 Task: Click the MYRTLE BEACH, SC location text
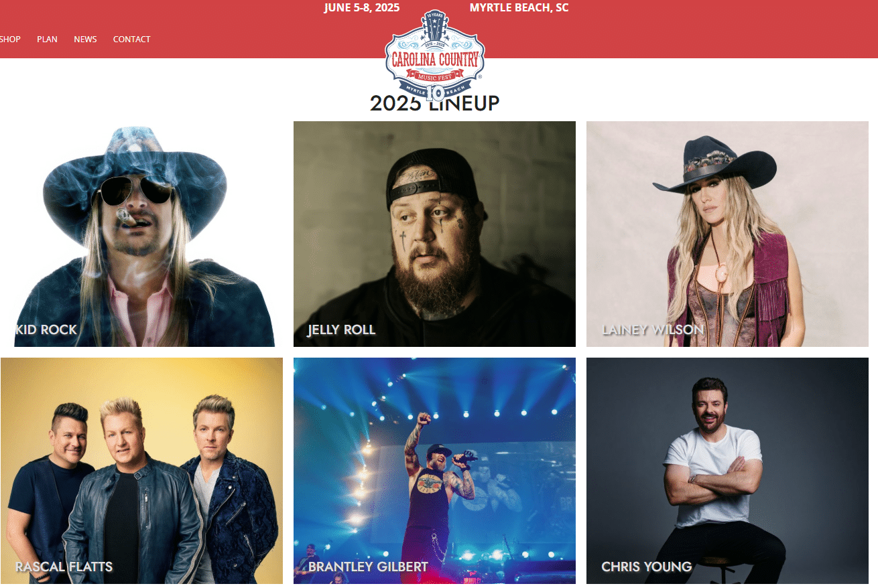pos(519,8)
